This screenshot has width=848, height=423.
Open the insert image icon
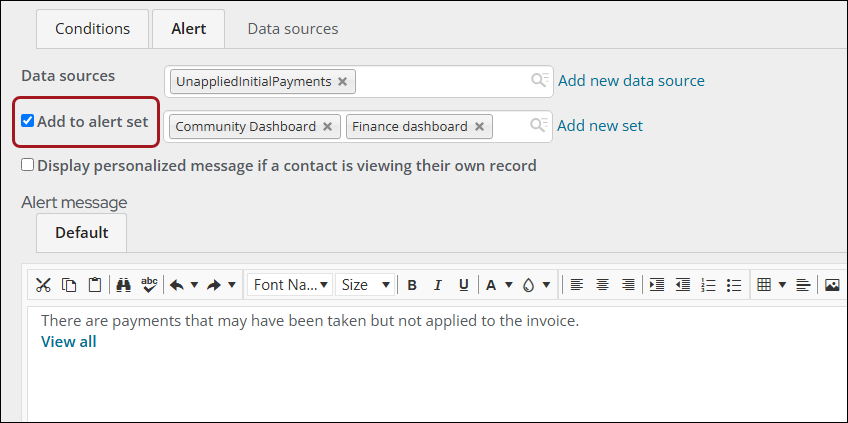[x=832, y=285]
